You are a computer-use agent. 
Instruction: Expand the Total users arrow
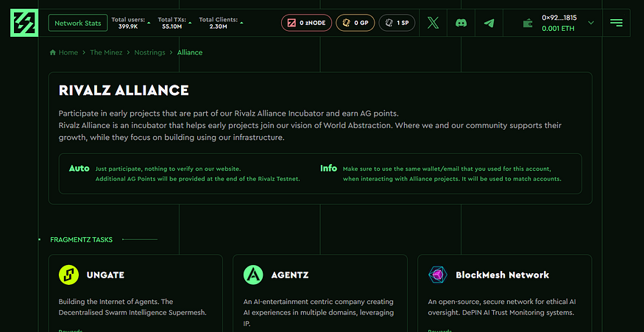coord(149,23)
